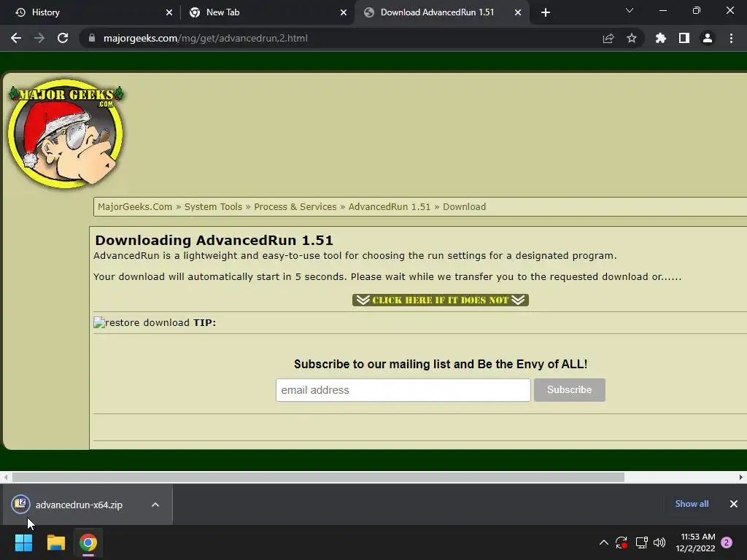Focus the email address field

(403, 390)
